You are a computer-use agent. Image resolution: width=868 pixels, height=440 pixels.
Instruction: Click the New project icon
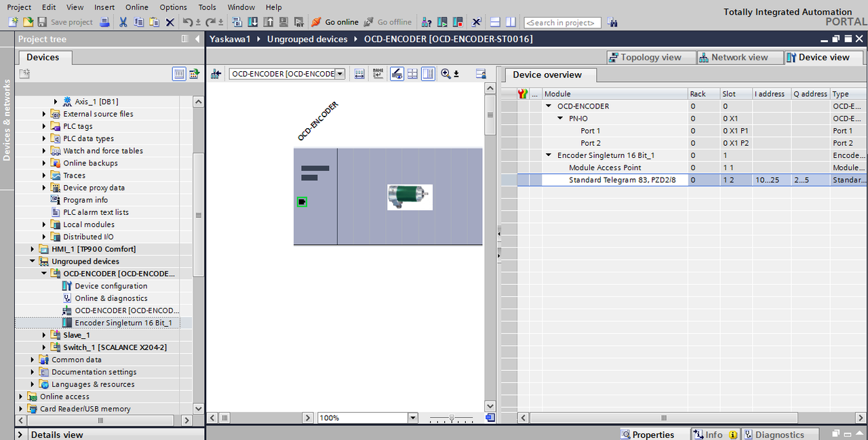(13, 22)
